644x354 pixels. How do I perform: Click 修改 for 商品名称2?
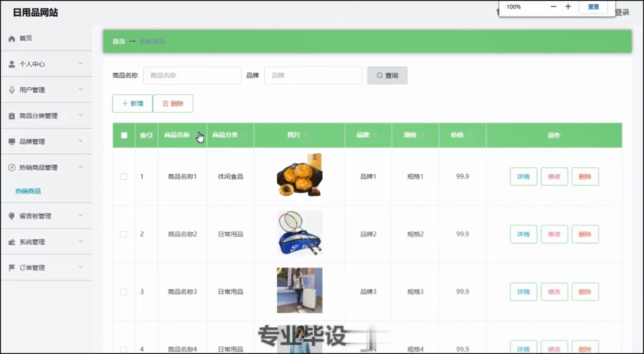(x=554, y=235)
